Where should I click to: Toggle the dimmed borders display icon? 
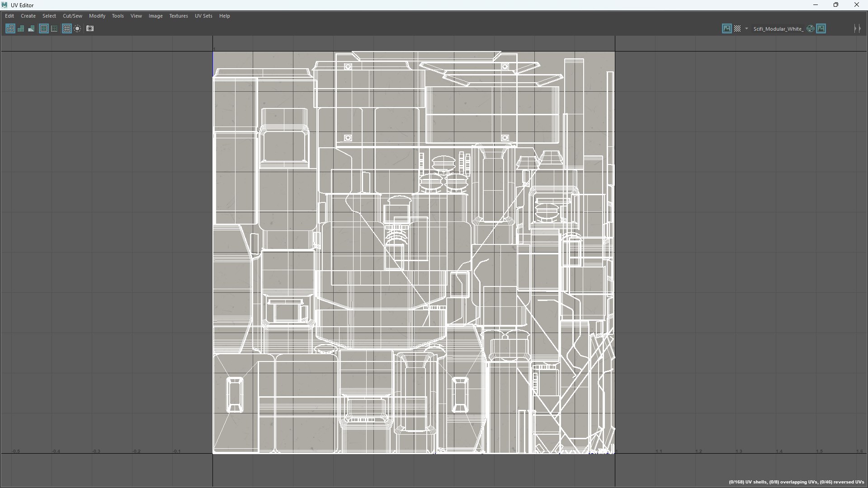coord(54,28)
